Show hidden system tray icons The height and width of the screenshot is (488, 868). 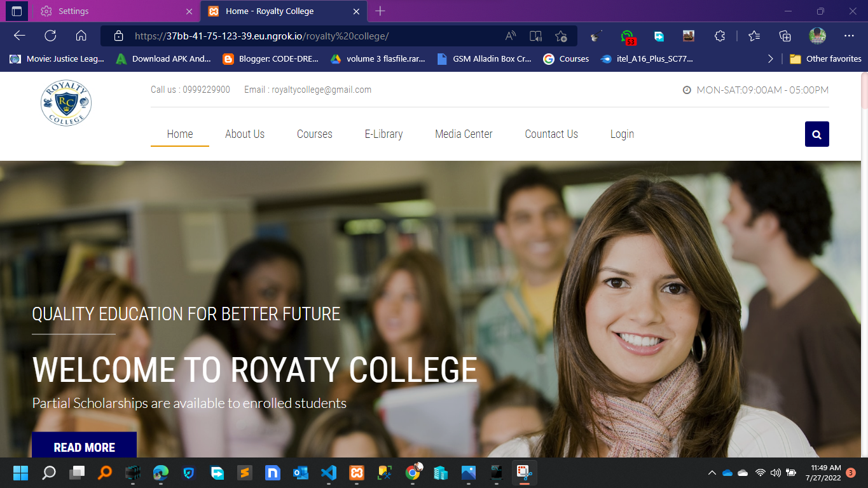click(712, 473)
